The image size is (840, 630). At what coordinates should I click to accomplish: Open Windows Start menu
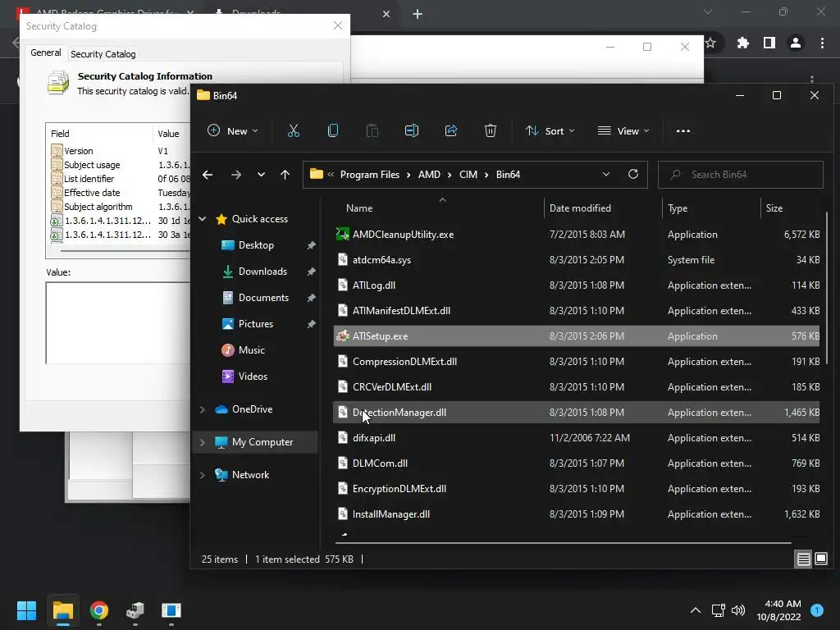click(x=26, y=610)
